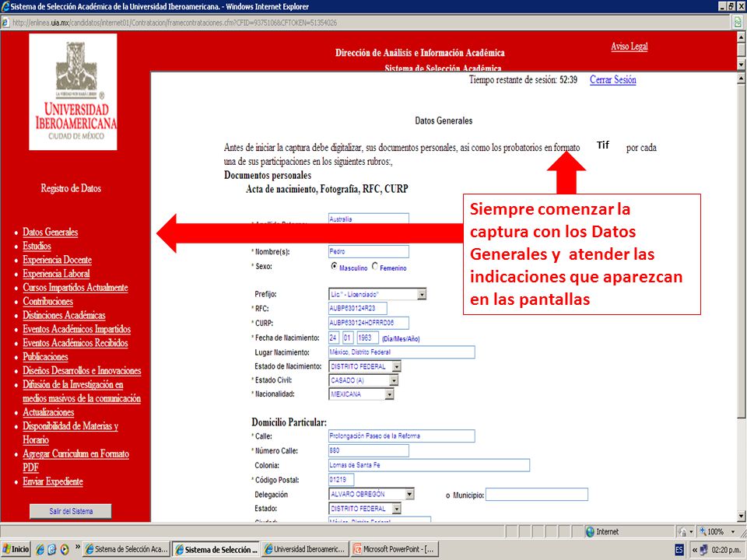Select the Femenino radio button
The width and height of the screenshot is (747, 560).
[375, 266]
